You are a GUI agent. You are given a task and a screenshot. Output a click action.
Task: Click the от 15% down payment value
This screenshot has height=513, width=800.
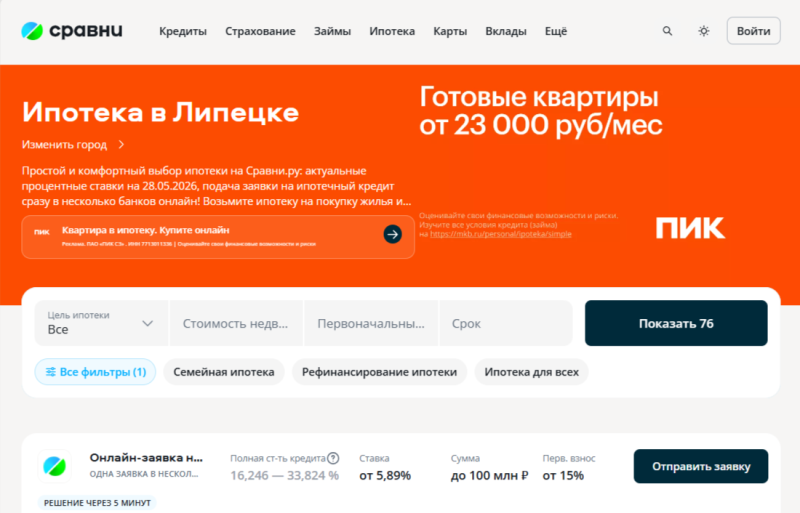(x=563, y=476)
